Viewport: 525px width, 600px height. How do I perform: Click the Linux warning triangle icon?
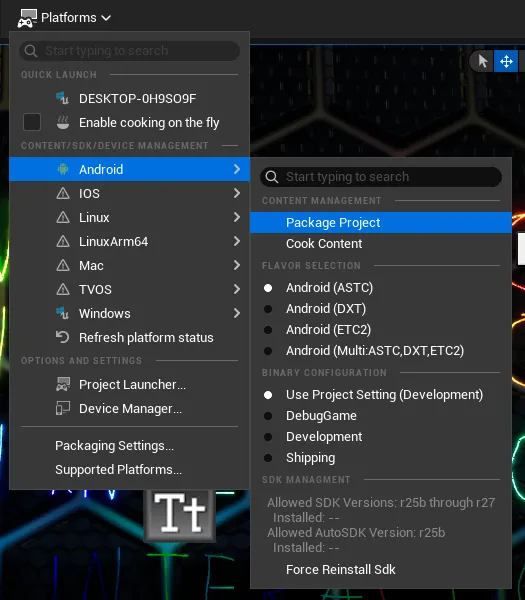63,217
